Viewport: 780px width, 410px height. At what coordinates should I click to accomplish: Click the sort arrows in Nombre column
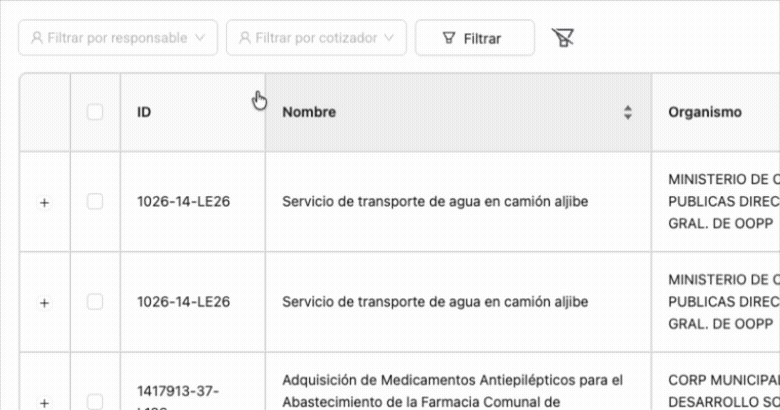tap(628, 112)
